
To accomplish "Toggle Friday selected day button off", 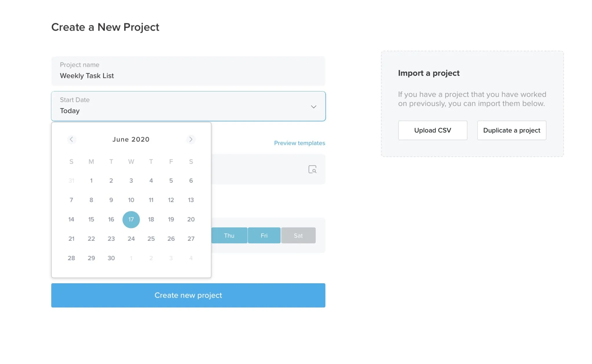I will [x=264, y=235].
